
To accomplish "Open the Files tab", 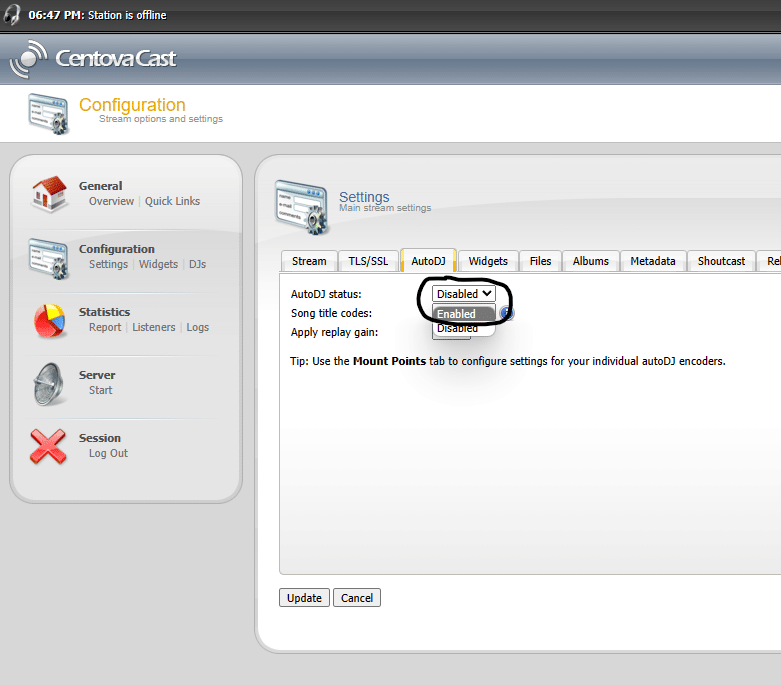I will pyautogui.click(x=540, y=261).
